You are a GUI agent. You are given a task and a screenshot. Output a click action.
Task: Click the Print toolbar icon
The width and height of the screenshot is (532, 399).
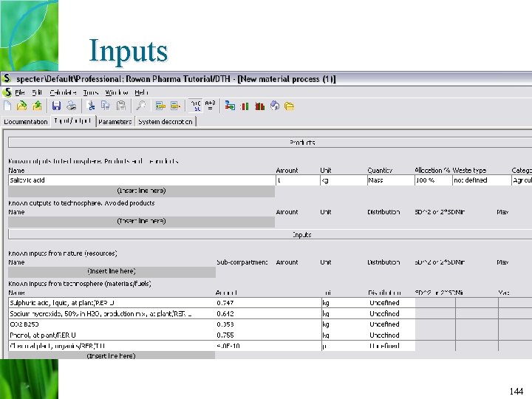71,106
